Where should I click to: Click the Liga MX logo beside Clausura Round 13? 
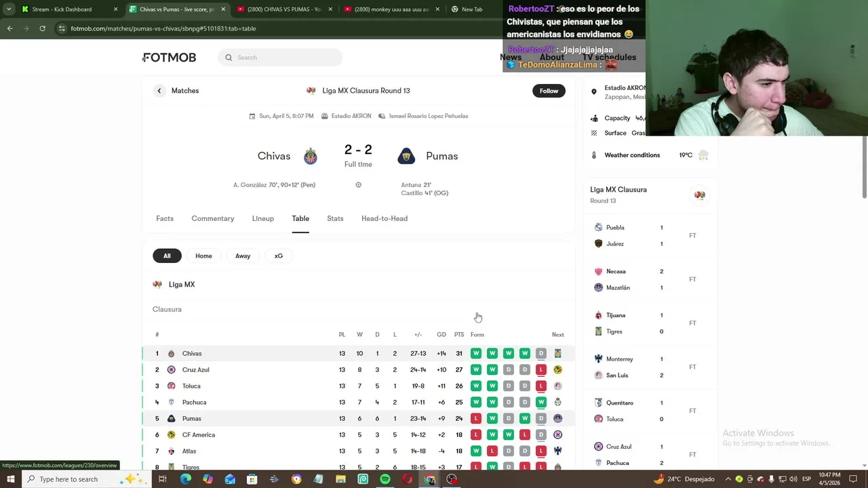click(x=311, y=91)
